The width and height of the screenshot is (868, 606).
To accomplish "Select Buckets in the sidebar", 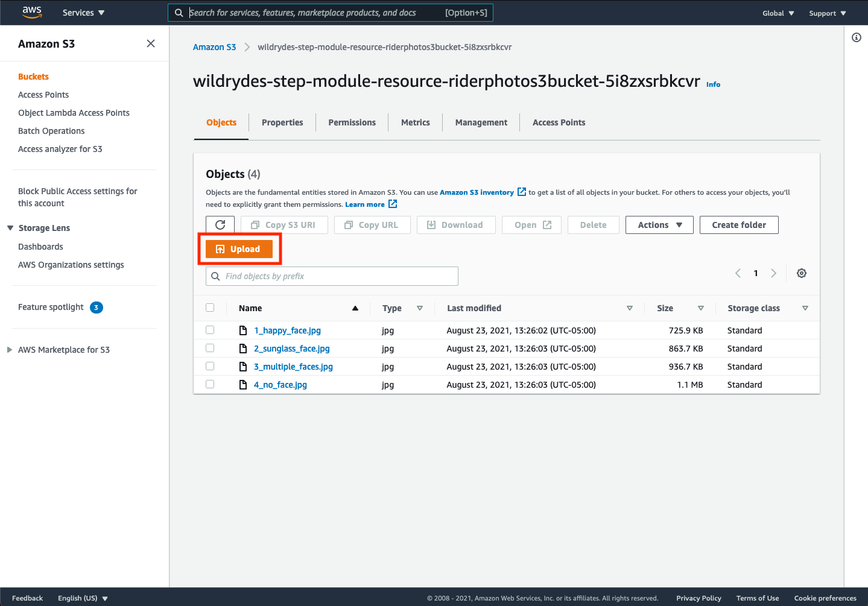I will tap(33, 77).
